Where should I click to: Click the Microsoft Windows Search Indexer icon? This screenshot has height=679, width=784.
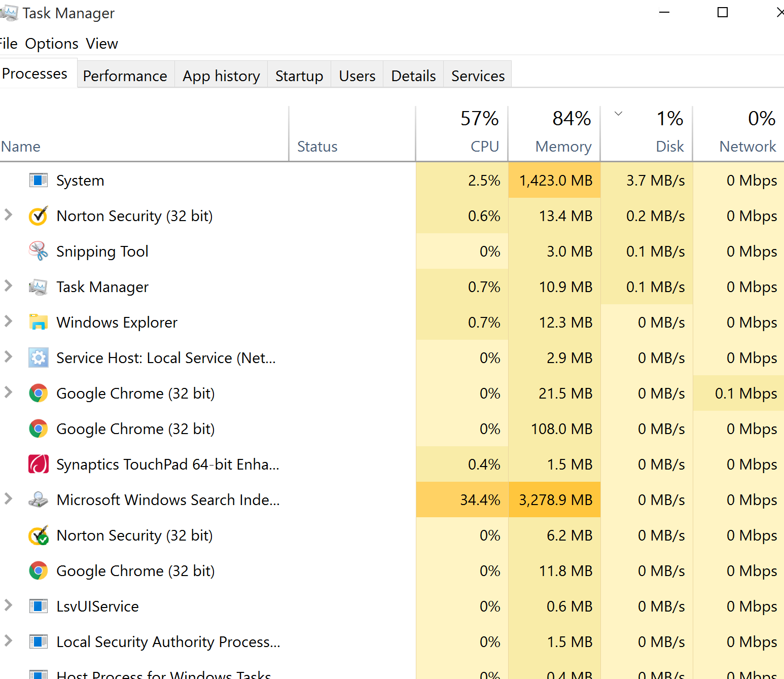tap(39, 499)
